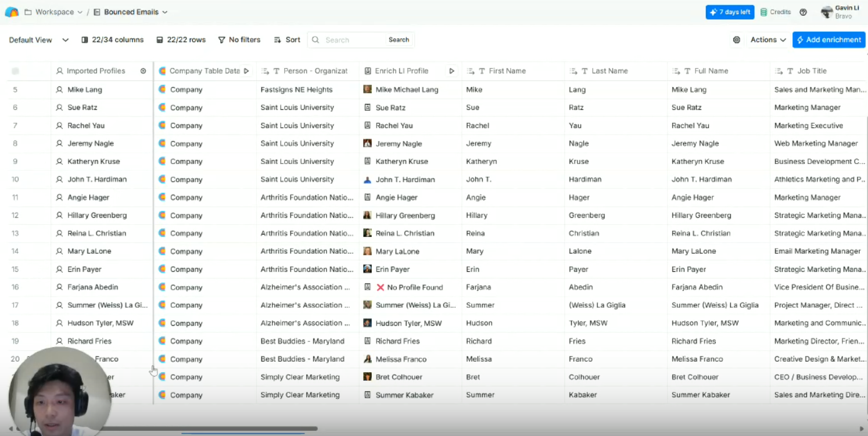This screenshot has height=436, width=868.
Task: Select the row 6 Sue Ratz imported profile
Action: (102, 107)
